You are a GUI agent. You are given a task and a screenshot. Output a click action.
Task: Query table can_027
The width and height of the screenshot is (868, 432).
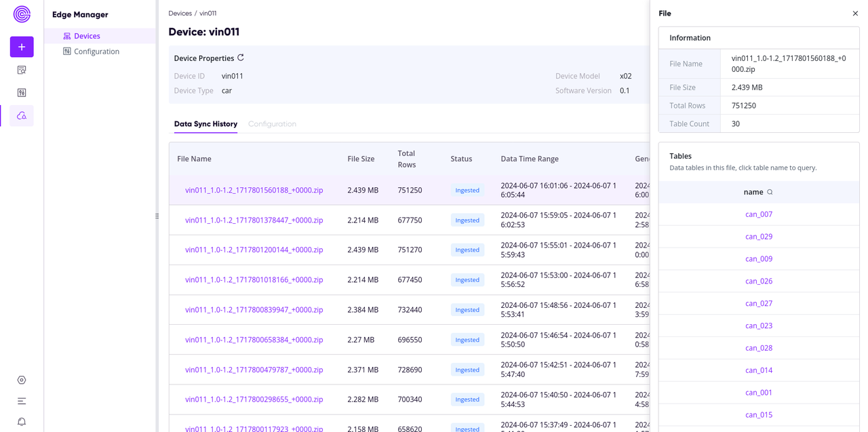pyautogui.click(x=759, y=304)
